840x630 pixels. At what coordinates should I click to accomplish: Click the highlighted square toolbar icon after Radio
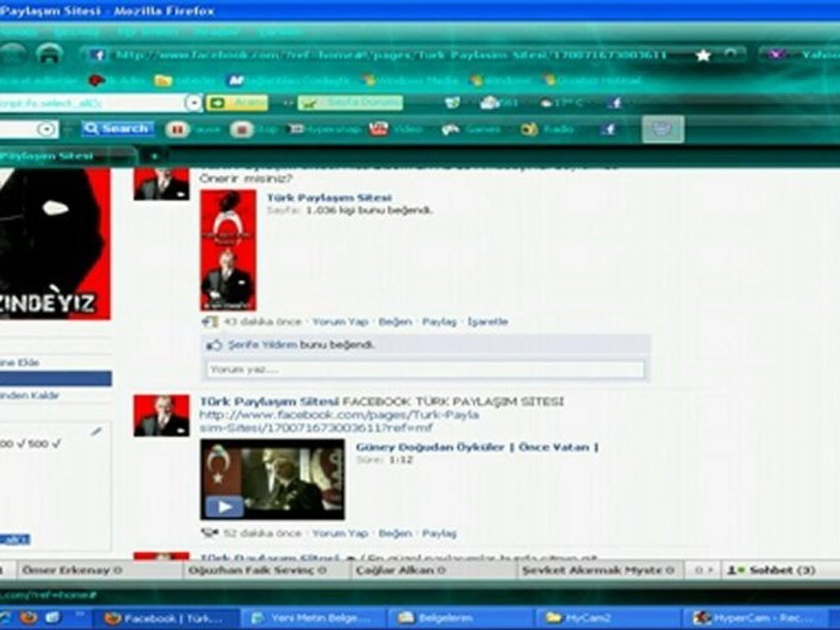pyautogui.click(x=662, y=129)
